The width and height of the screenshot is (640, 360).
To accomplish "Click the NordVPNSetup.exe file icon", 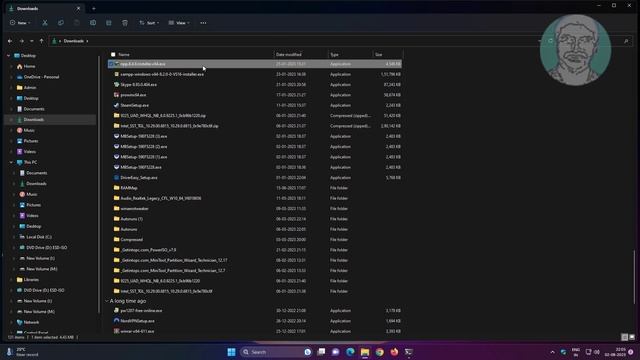I will coord(116,321).
